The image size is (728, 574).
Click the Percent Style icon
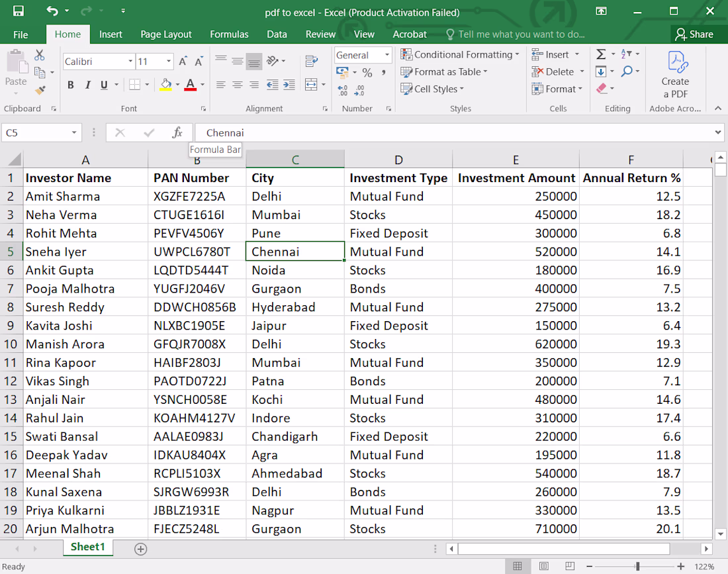pos(367,72)
